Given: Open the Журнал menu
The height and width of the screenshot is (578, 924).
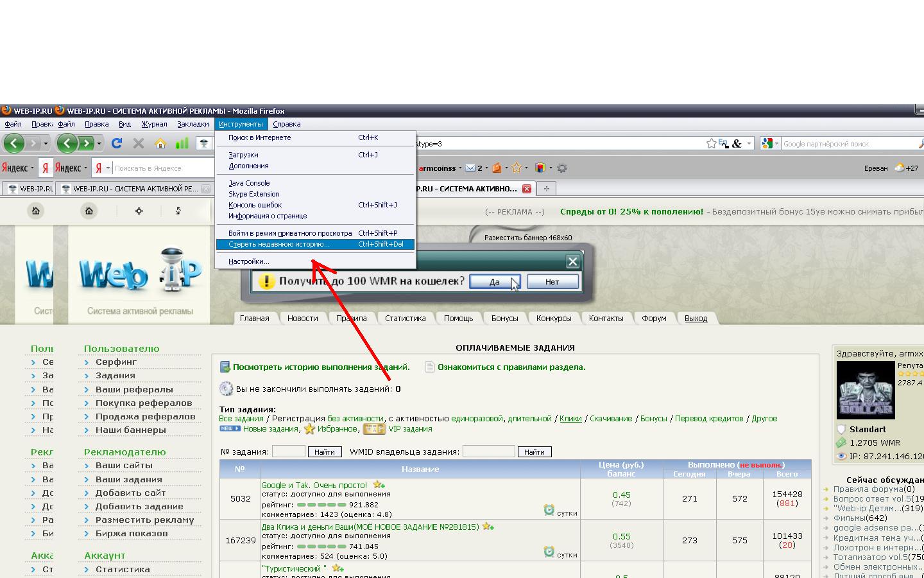Looking at the screenshot, I should [x=154, y=124].
